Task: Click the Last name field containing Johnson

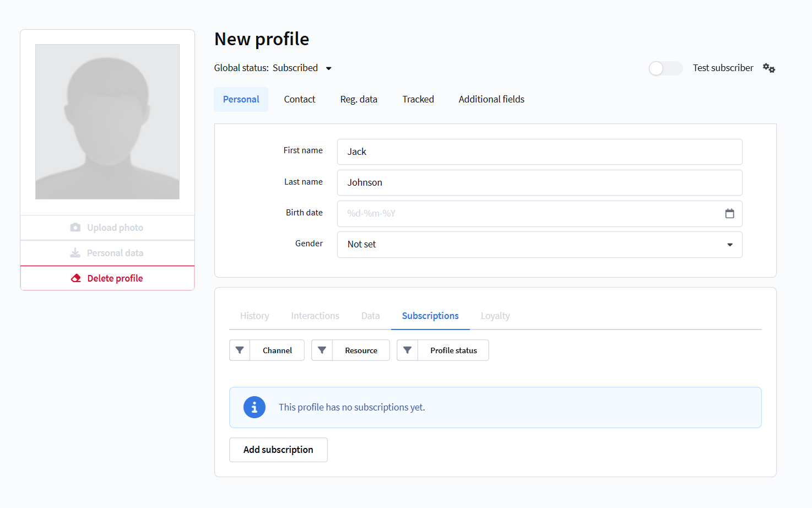Action: coord(540,182)
